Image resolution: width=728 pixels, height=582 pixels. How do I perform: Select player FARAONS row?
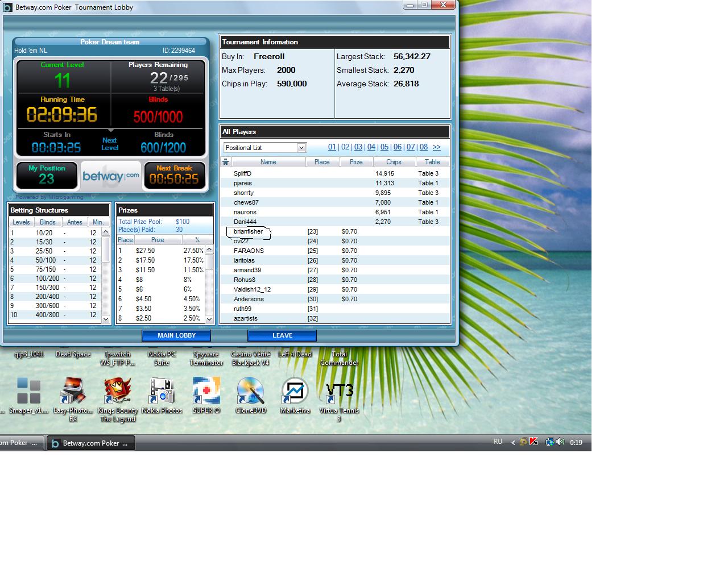coord(336,251)
